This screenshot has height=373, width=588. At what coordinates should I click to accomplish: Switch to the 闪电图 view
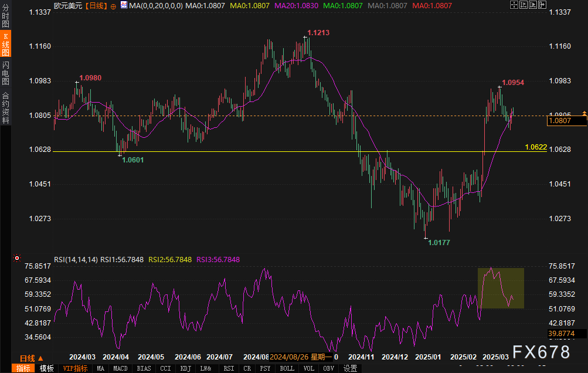click(5, 73)
